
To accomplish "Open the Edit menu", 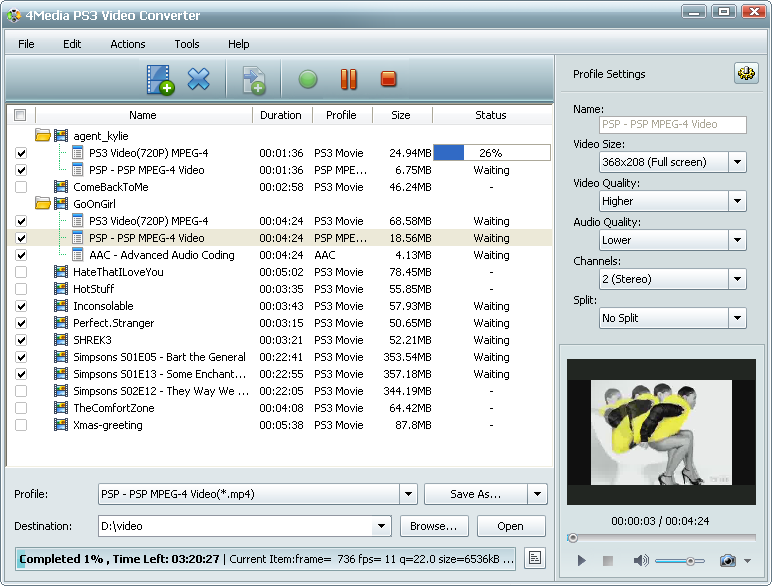I will (72, 44).
